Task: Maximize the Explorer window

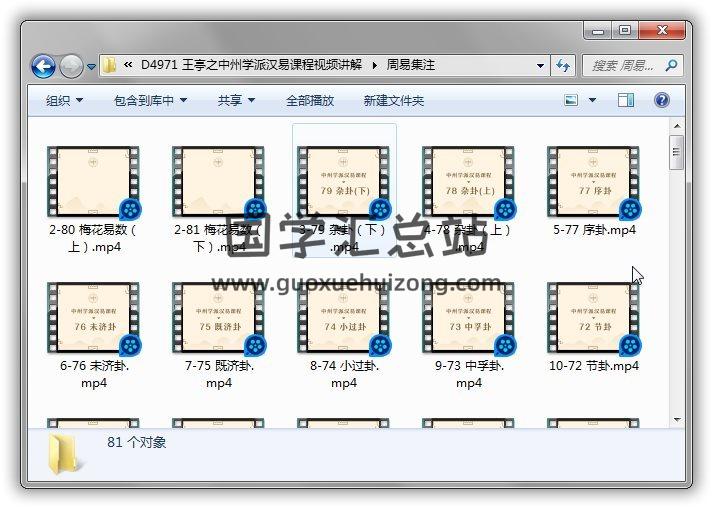Action: coord(625,30)
